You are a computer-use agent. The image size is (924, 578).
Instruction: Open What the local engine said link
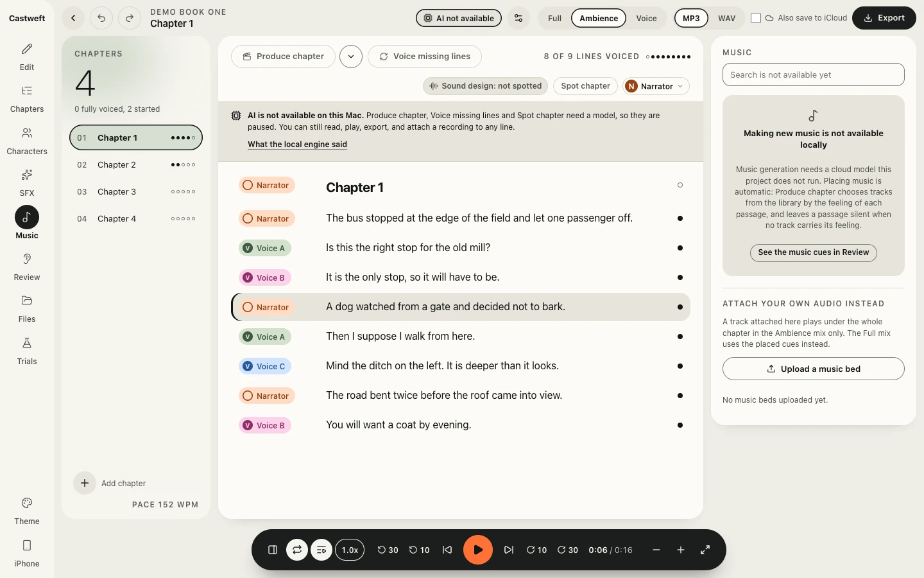(297, 144)
